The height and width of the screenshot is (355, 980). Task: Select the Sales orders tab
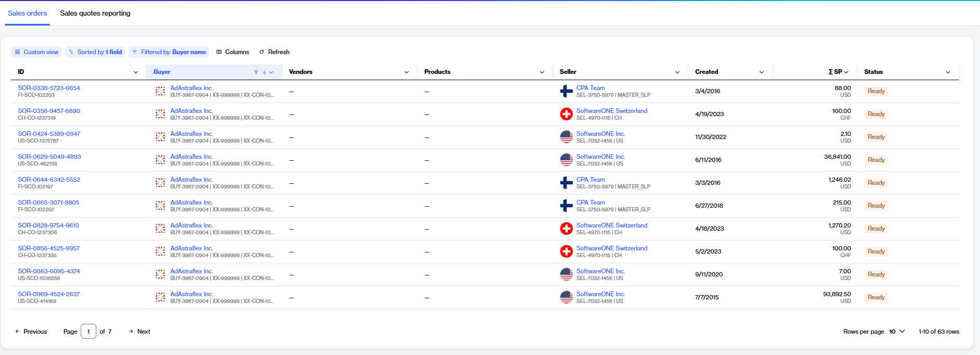coord(27,13)
